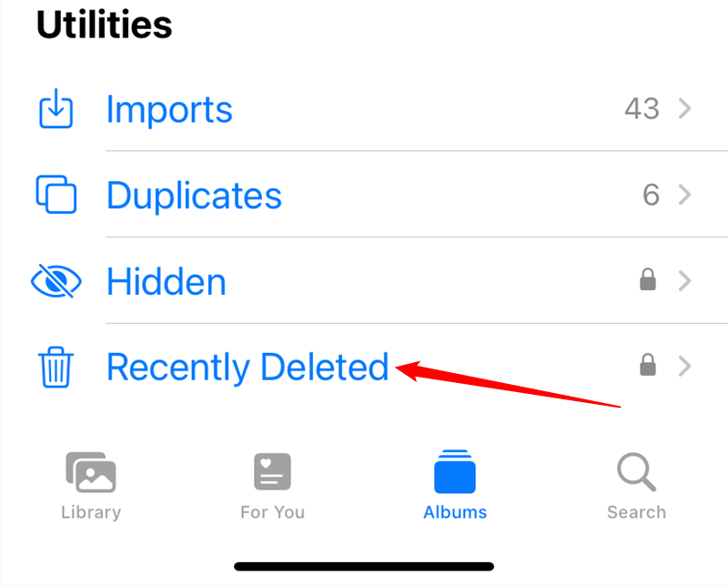Tap the chevron beside Hidden album
This screenshot has height=585, width=728.
point(685,281)
